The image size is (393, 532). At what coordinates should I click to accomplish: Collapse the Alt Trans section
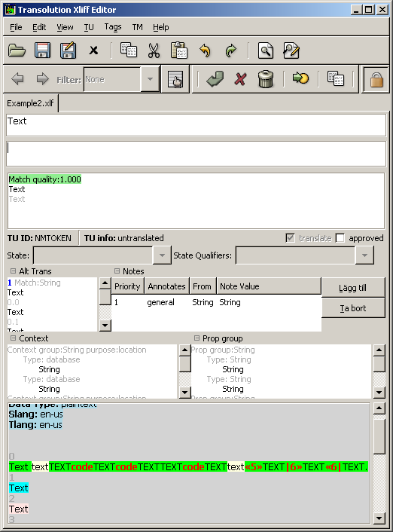point(13,271)
